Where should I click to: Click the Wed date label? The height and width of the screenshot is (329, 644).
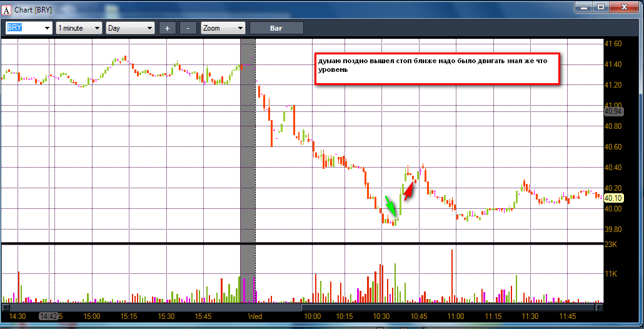[255, 316]
